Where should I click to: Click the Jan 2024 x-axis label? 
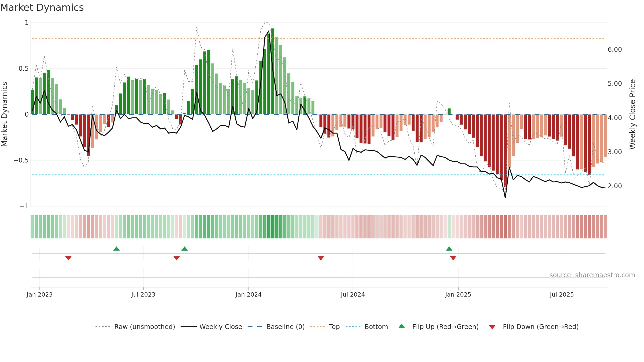pyautogui.click(x=249, y=294)
